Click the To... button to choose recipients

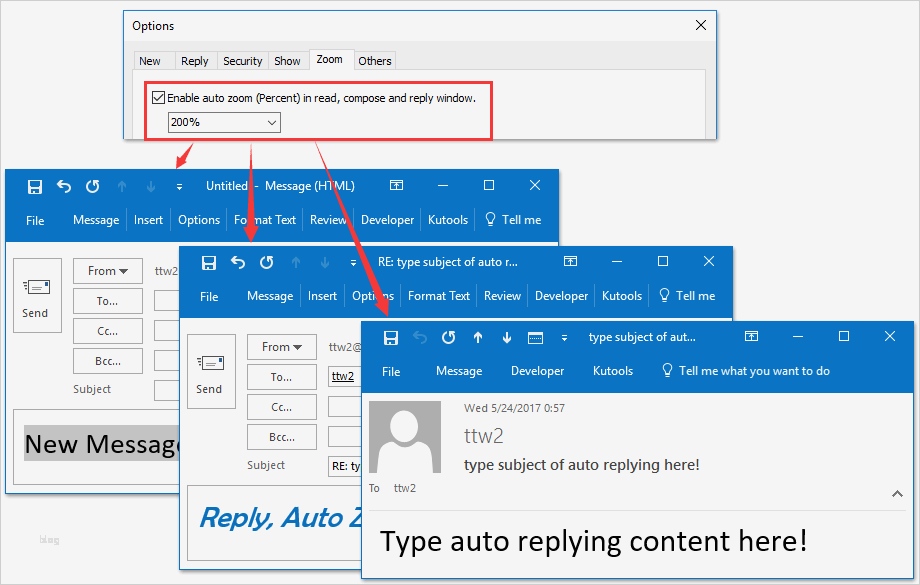click(281, 376)
